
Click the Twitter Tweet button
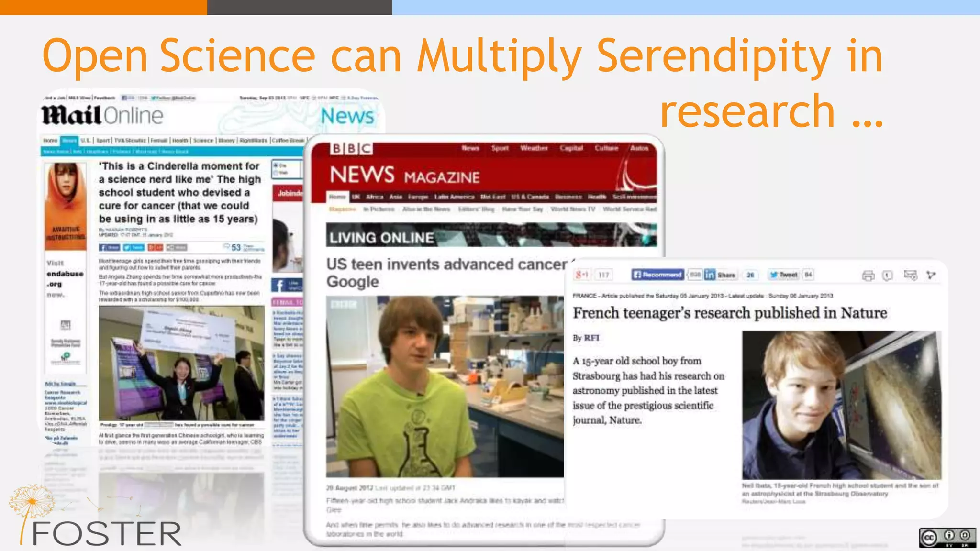click(783, 275)
